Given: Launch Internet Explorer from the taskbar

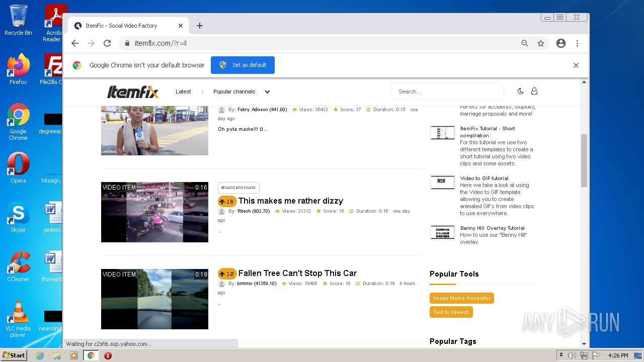Looking at the screenshot, I should (40, 355).
